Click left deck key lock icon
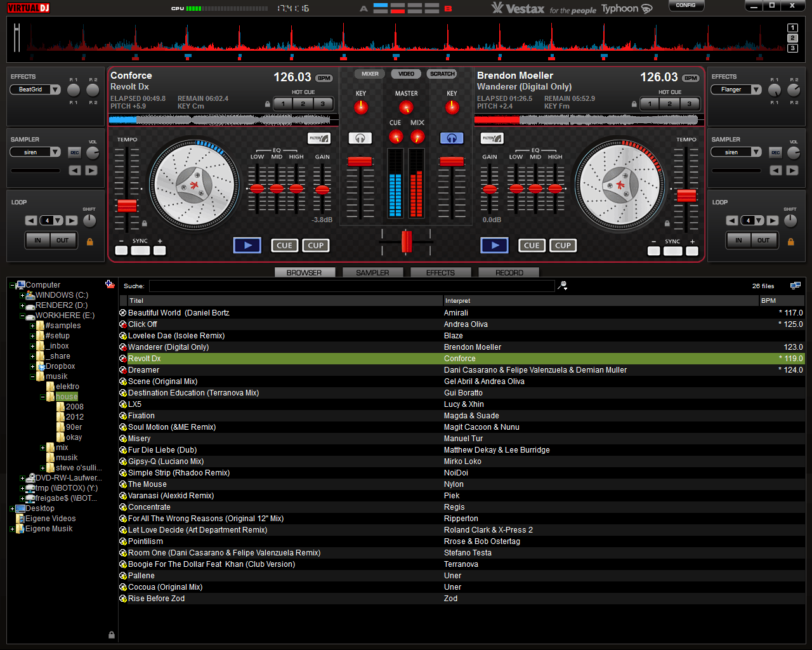This screenshot has width=812, height=650. click(268, 104)
